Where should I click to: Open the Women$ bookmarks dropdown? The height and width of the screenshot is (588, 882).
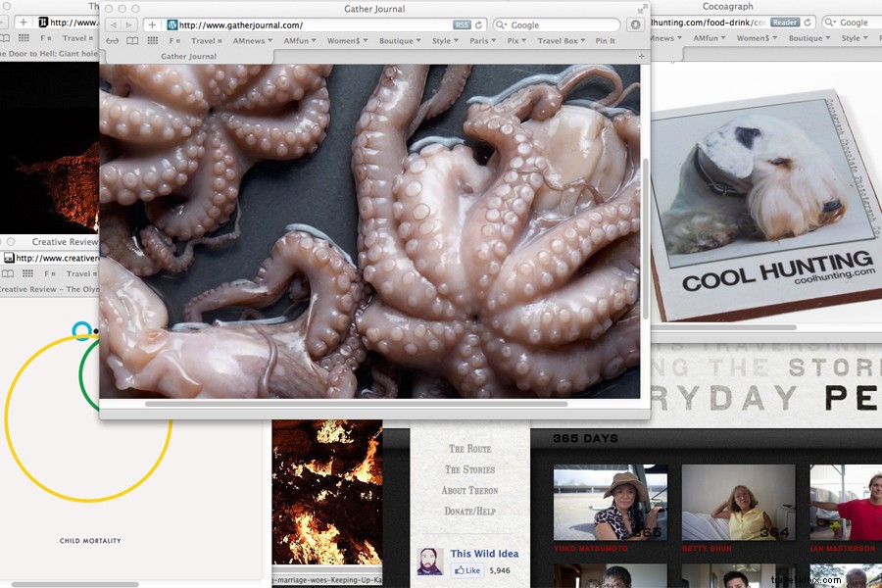click(346, 40)
